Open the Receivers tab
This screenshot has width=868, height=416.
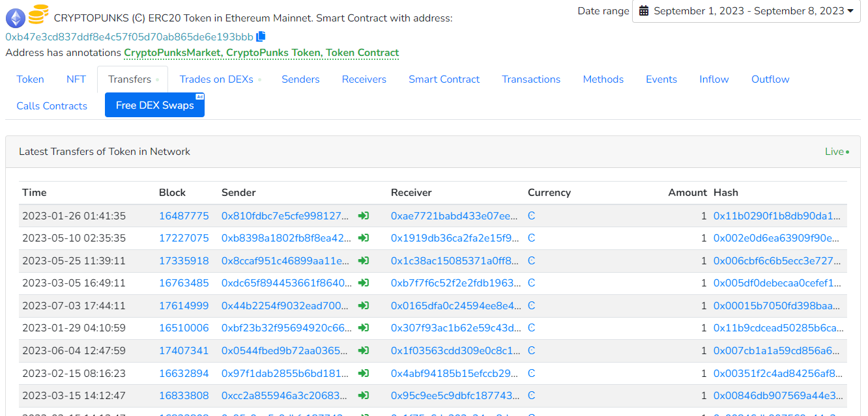pyautogui.click(x=364, y=79)
